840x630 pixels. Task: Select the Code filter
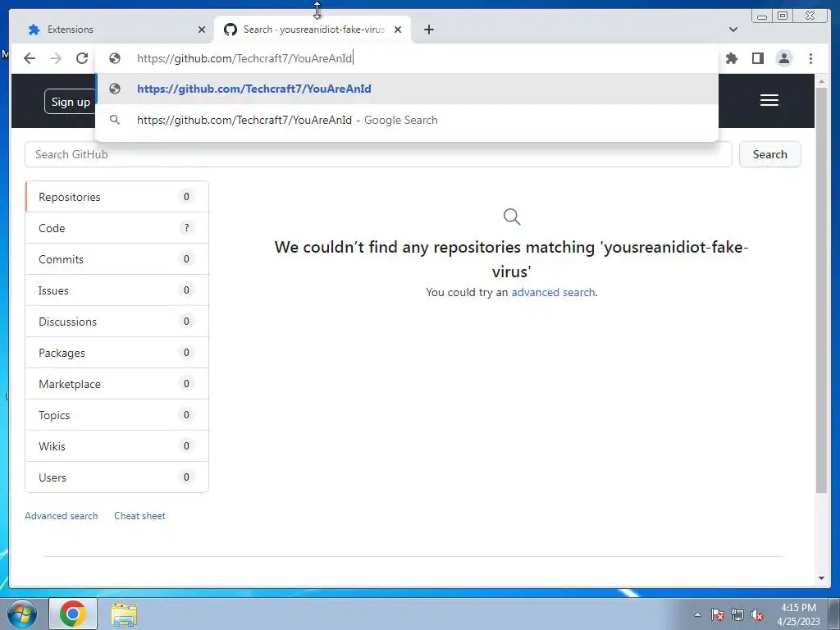(x=116, y=228)
